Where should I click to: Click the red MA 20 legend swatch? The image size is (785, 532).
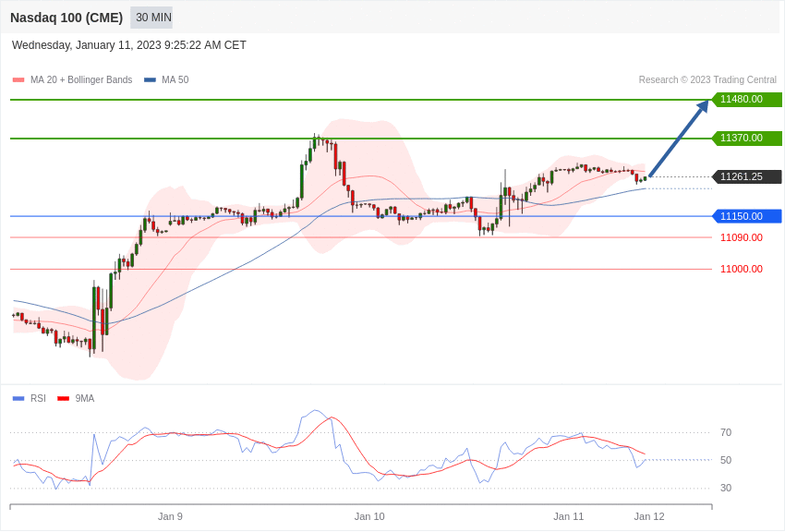click(18, 80)
